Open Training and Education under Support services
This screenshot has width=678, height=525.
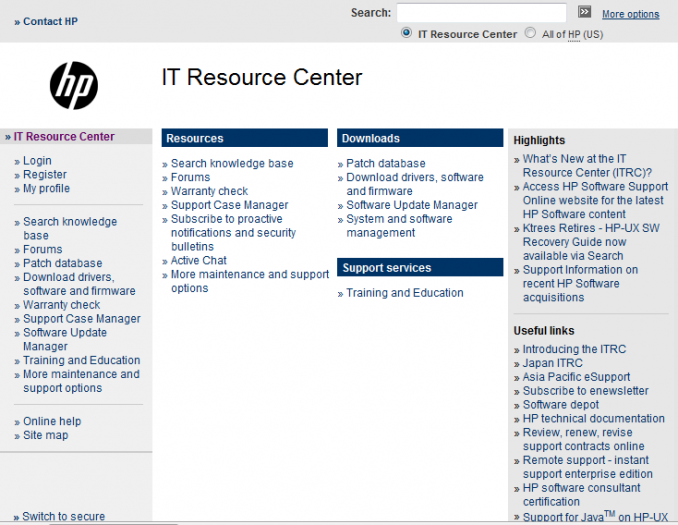tap(405, 293)
